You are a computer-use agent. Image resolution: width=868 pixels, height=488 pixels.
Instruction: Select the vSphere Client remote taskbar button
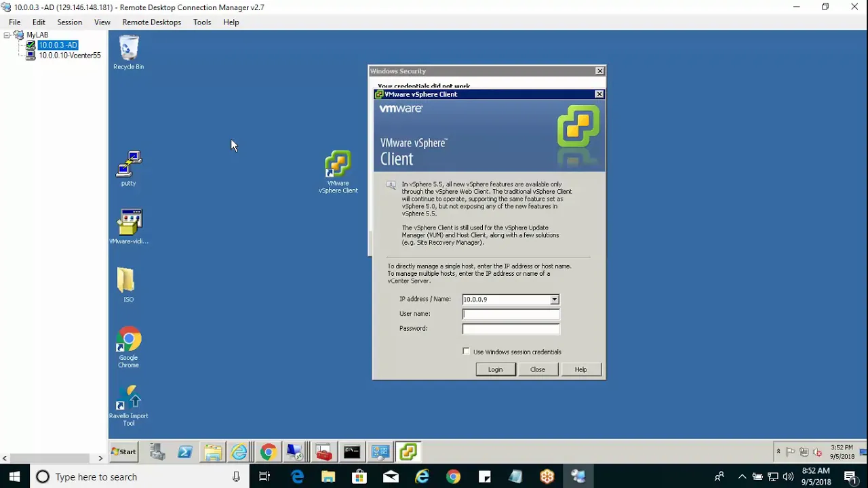[408, 452]
